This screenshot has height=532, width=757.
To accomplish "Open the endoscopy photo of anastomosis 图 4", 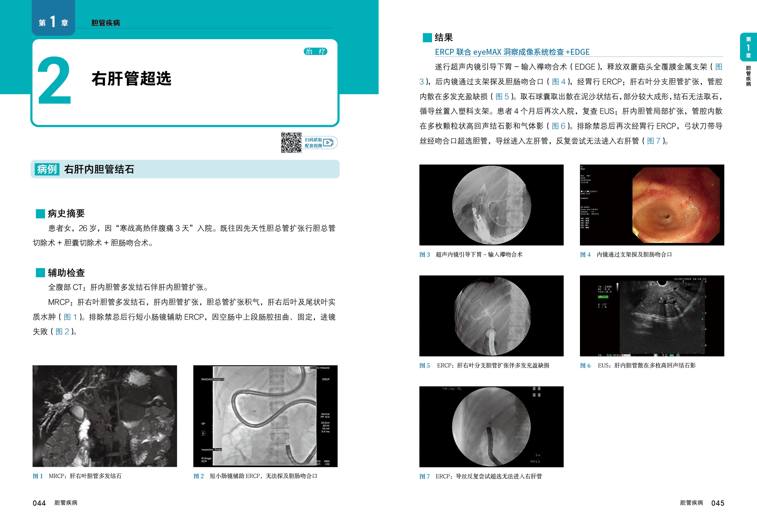I will 652,205.
